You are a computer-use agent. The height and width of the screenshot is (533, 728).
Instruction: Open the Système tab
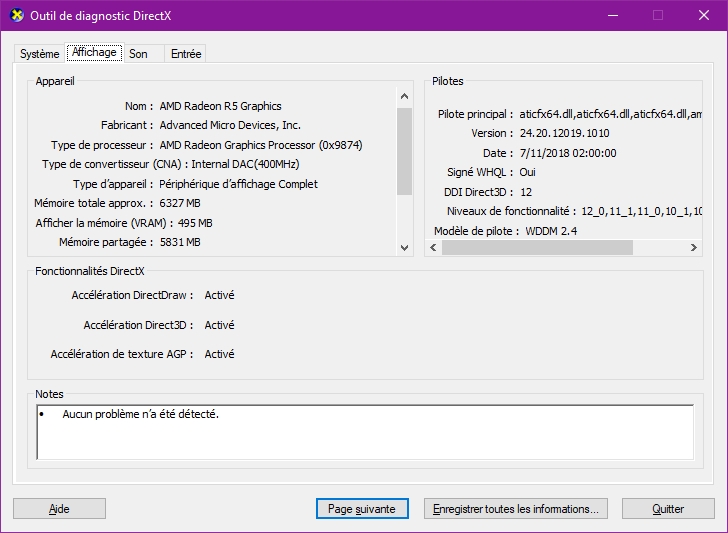[x=39, y=54]
